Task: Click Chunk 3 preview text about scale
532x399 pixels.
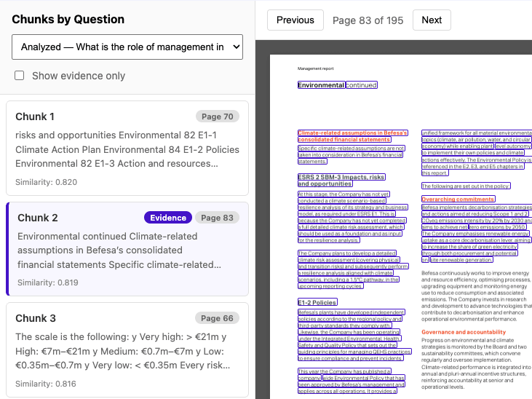Action: 123,351
